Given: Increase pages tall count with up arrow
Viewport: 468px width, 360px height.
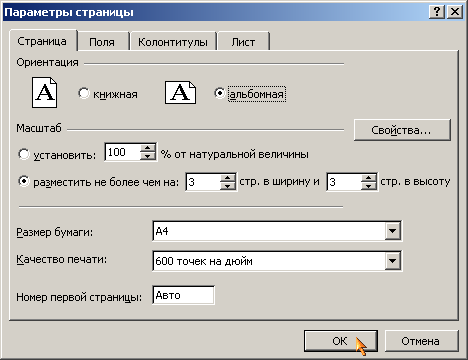Looking at the screenshot, I should click(369, 177).
